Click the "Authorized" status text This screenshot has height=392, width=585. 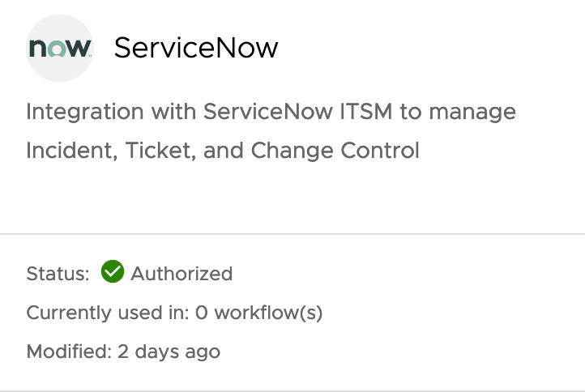coord(181,274)
